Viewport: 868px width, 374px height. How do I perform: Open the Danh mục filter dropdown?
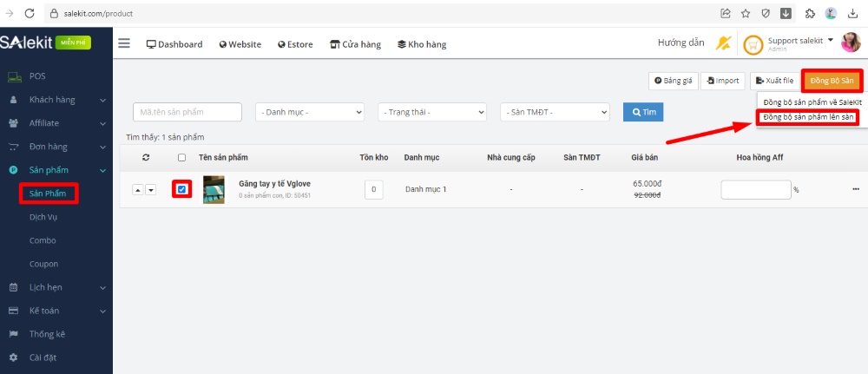[310, 112]
